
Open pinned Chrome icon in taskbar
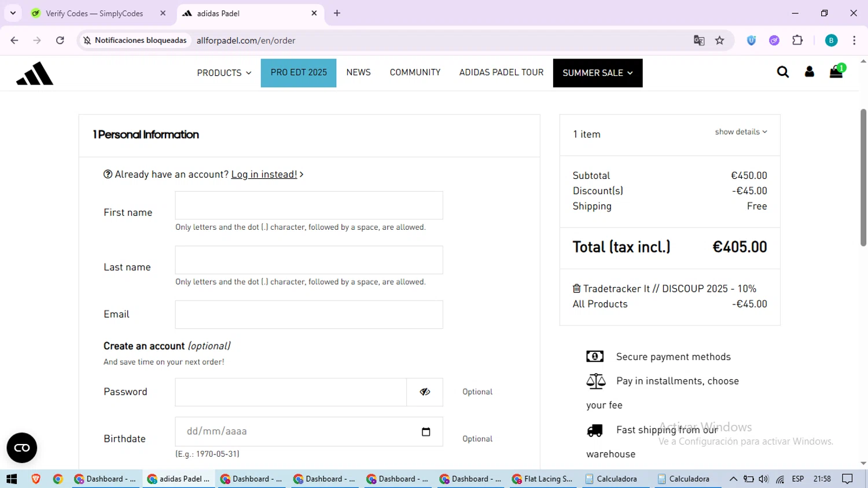coord(58,479)
